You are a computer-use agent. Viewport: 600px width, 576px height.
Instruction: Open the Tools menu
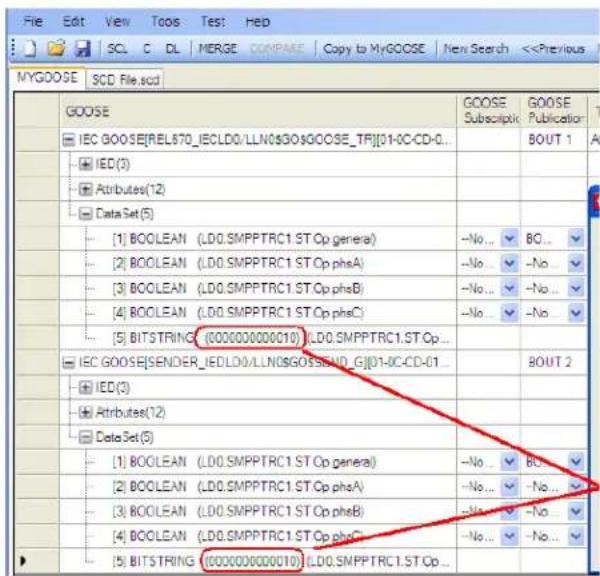point(165,21)
